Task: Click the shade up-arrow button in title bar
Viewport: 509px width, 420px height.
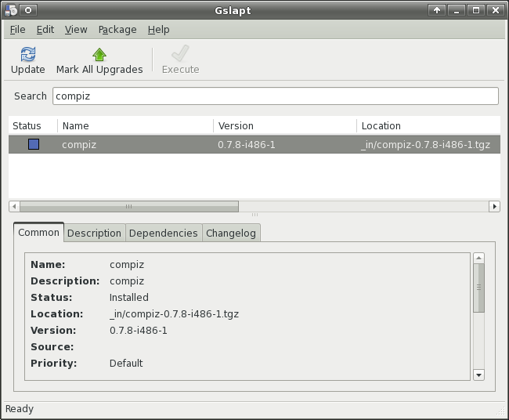Action: (x=437, y=10)
